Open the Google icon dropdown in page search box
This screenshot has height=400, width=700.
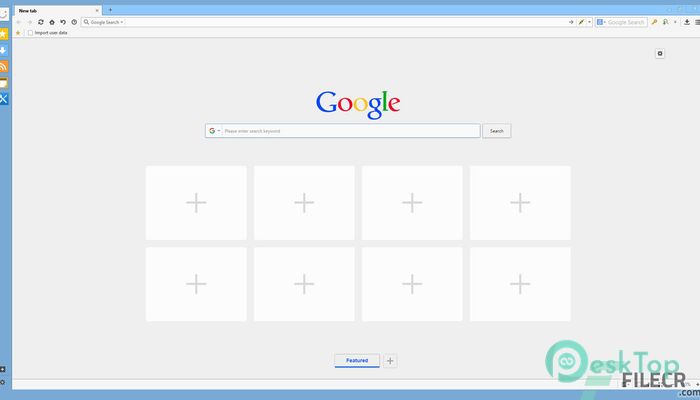pos(214,131)
